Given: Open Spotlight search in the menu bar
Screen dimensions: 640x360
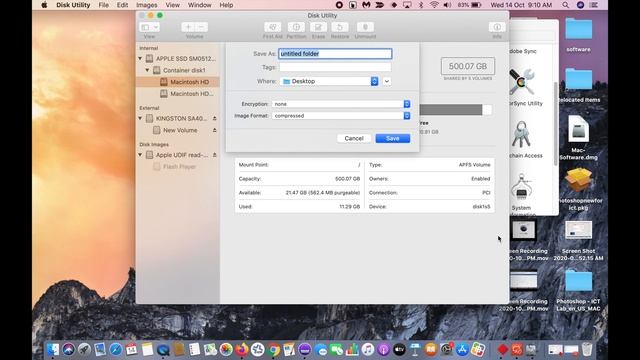Looking at the screenshot, I should [565, 5].
